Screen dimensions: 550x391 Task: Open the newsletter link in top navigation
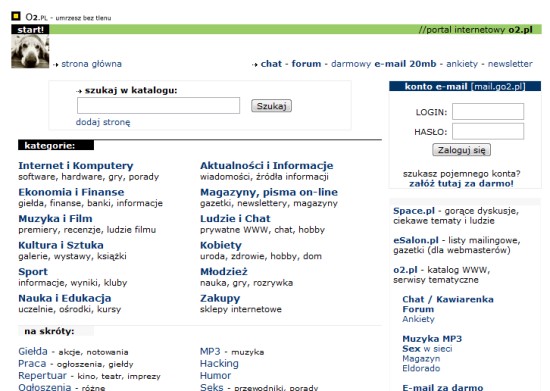click(510, 64)
